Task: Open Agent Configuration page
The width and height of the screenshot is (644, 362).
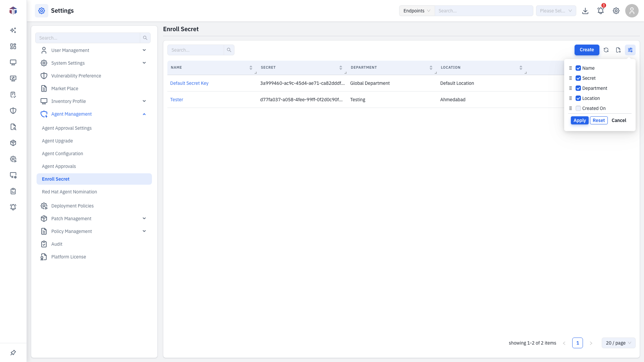Action: pyautogui.click(x=62, y=154)
